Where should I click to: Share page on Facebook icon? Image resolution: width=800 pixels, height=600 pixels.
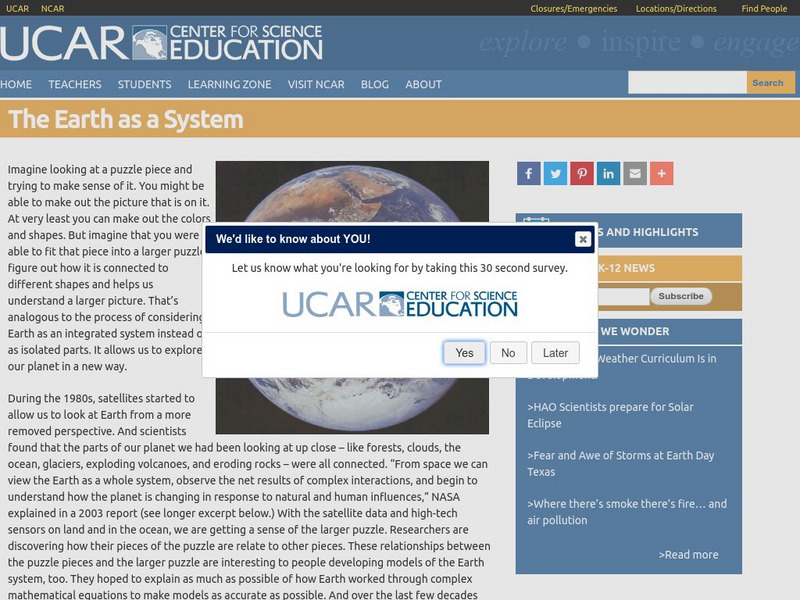tap(529, 173)
